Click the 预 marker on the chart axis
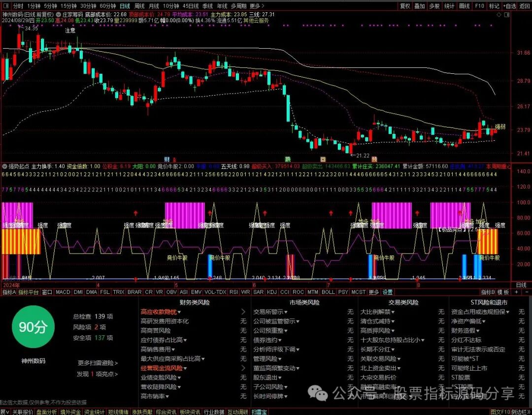 (374, 159)
